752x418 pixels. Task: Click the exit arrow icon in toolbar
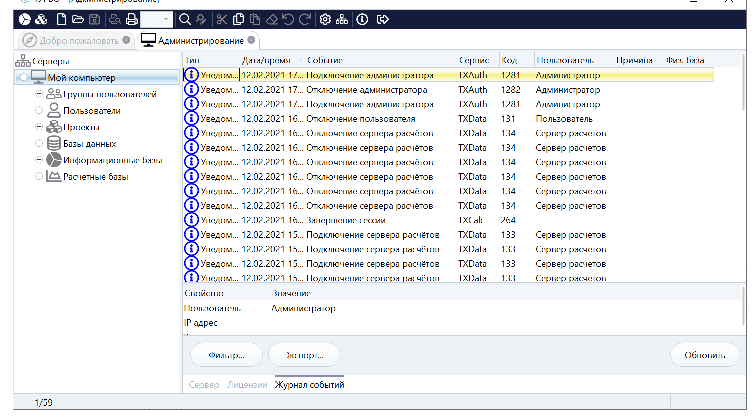[x=382, y=19]
